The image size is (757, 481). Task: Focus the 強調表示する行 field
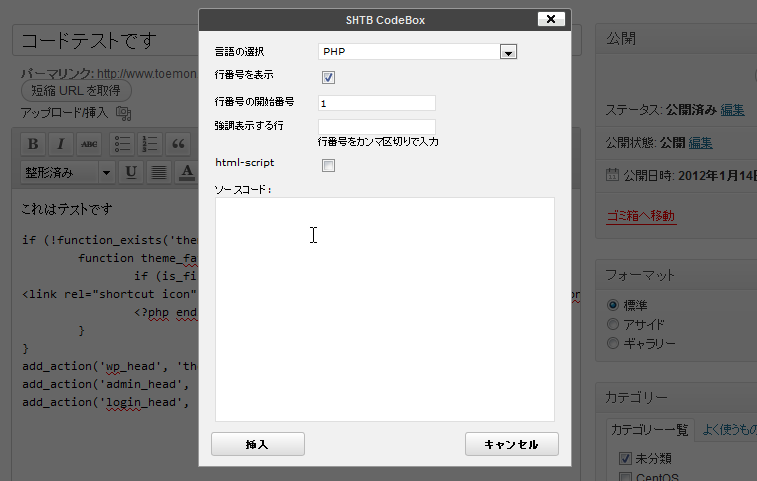point(377,127)
